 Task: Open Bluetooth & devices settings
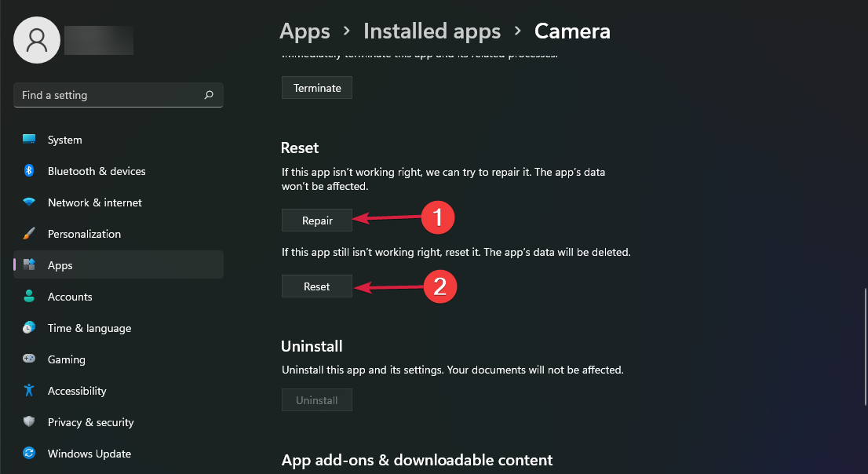coord(29,171)
